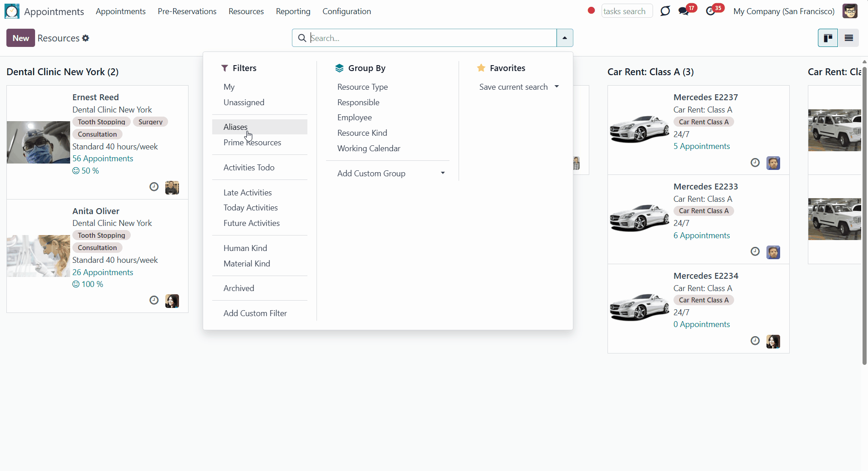
Task: Toggle the Aliases filter
Action: (260, 127)
